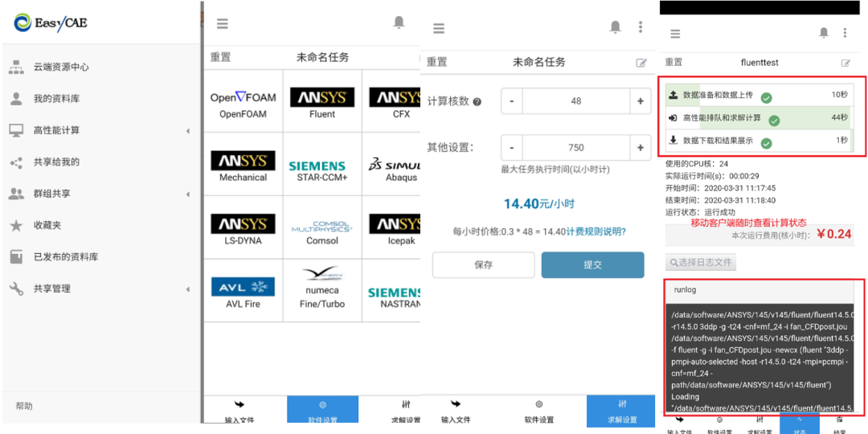This screenshot has width=868, height=434.
Task: Select the Comsol Multiphysics tile
Action: tap(322, 227)
